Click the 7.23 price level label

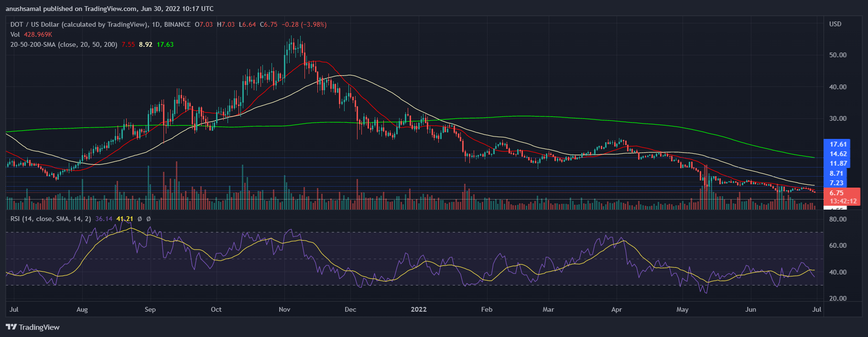point(836,183)
